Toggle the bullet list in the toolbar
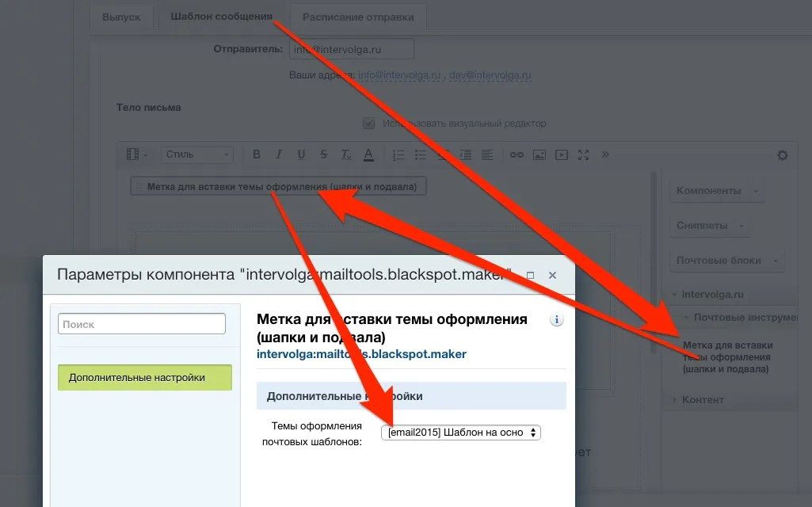This screenshot has width=812, height=507. coord(420,154)
